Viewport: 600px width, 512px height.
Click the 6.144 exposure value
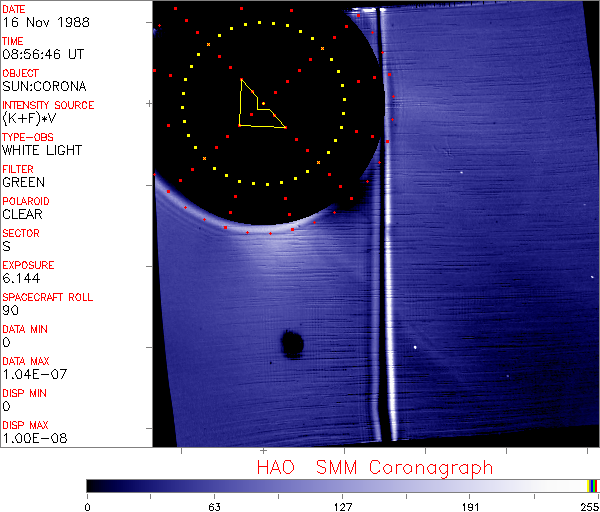click(x=21, y=278)
